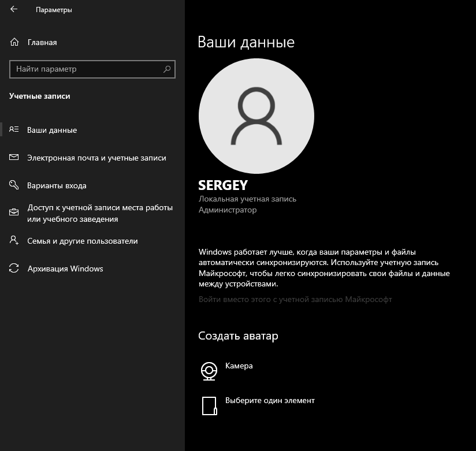Screen dimensions: 476x451
Task: Click the Создать аватар heading
Action: click(x=238, y=336)
